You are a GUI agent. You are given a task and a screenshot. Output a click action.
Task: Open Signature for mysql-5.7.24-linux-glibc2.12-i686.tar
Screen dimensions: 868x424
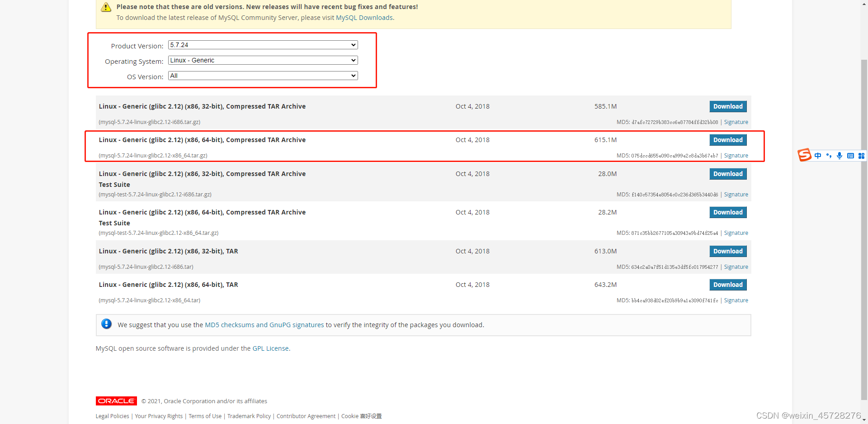736,267
